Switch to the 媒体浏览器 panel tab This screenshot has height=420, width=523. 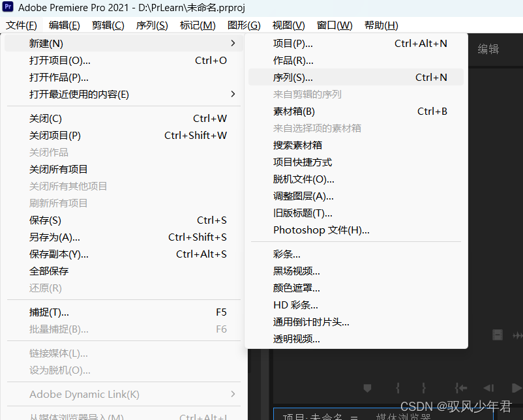(403, 417)
